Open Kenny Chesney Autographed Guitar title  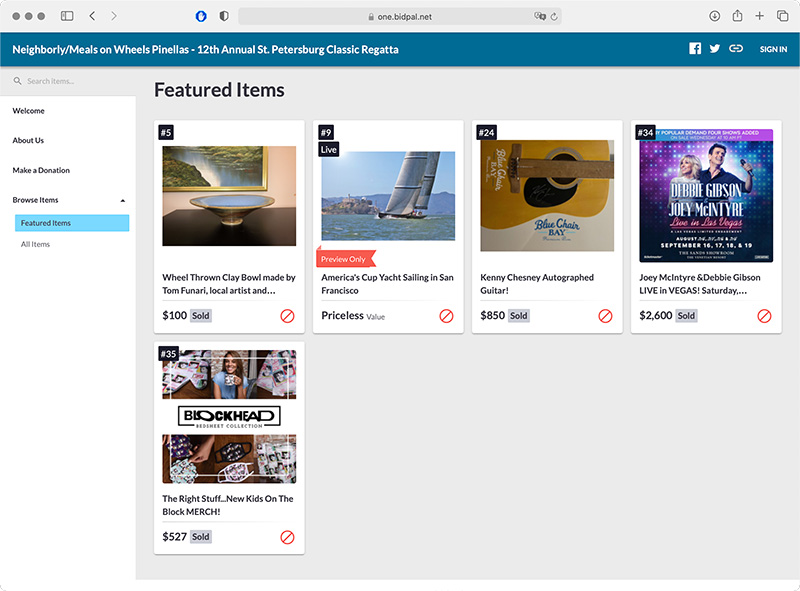pyautogui.click(x=537, y=284)
